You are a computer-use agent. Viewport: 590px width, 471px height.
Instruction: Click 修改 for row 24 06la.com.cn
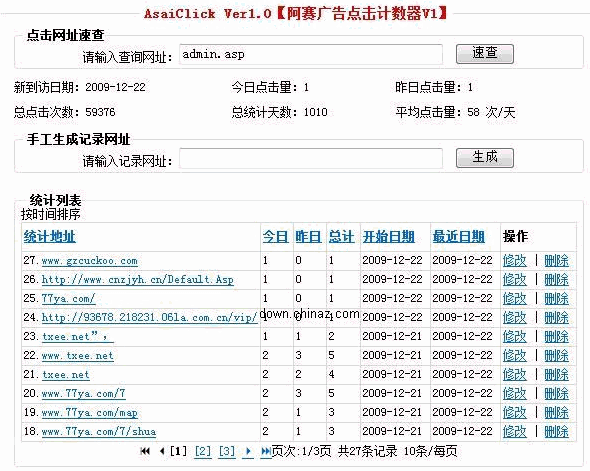(514, 317)
